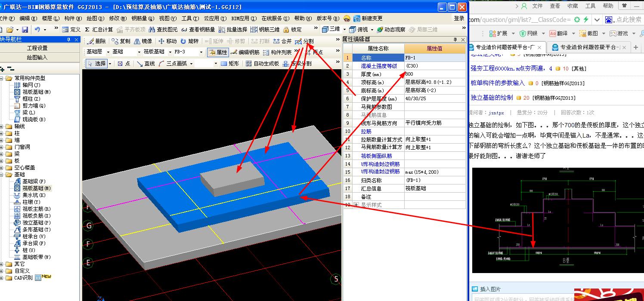
Task: Open 编辑钢筋 edit rebar tool
Action: pos(245,52)
